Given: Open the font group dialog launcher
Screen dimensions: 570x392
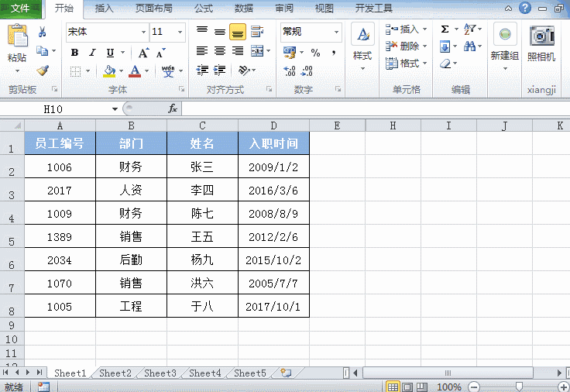Looking at the screenshot, I should [181, 89].
